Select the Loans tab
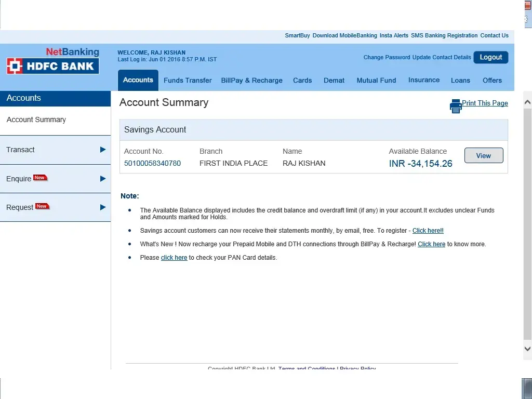Screen dimensions: 532x399 (460, 81)
